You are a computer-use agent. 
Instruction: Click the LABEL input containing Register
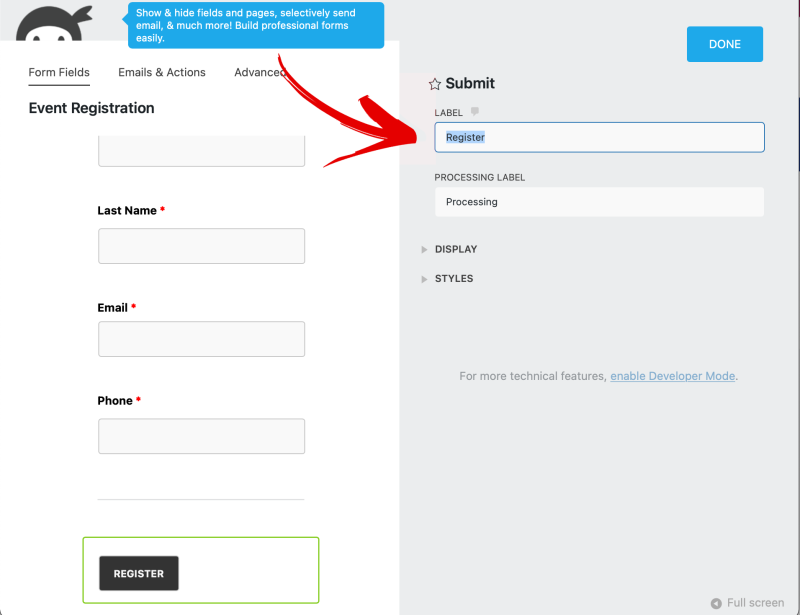[x=598, y=137]
